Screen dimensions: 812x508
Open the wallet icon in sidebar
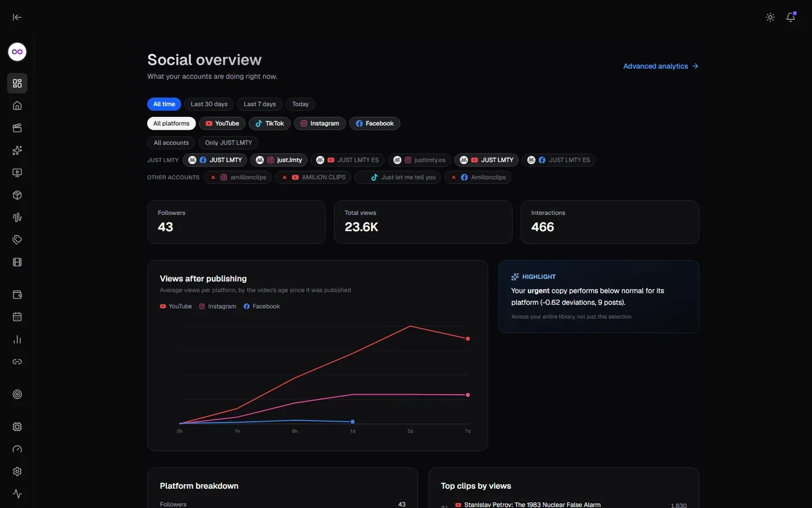click(x=17, y=295)
